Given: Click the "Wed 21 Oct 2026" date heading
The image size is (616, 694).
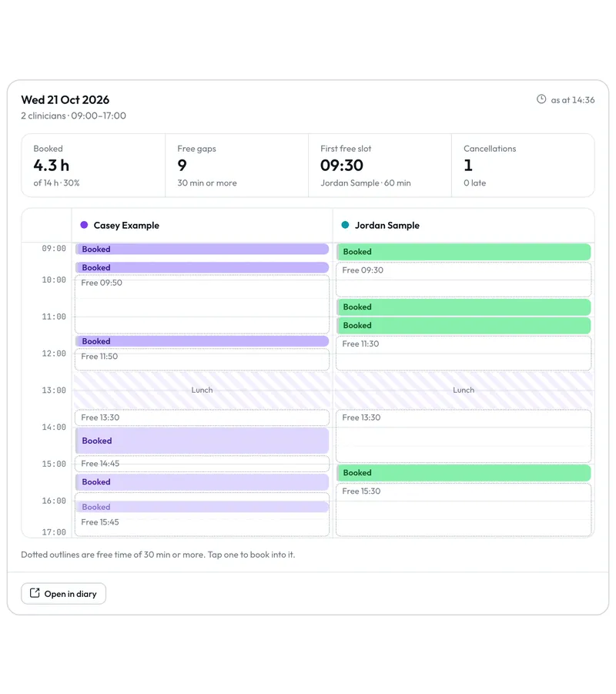Looking at the screenshot, I should 65,100.
